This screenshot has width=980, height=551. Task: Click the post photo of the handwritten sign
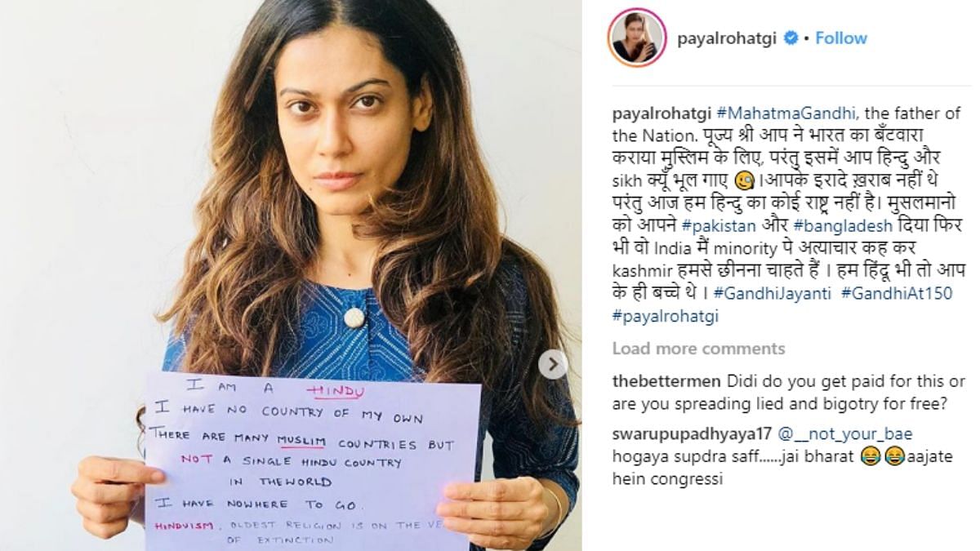[292, 275]
